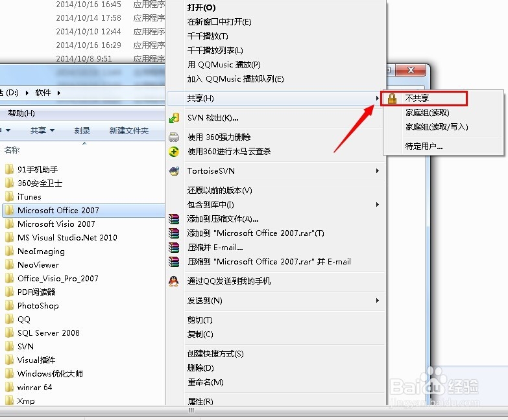Choose 创建快捷方式(S)

[215, 354]
